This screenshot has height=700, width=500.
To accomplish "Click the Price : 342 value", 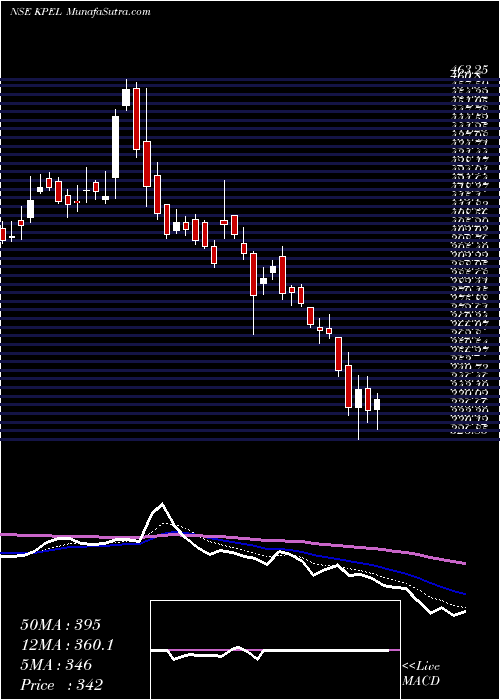I will click(61, 685).
